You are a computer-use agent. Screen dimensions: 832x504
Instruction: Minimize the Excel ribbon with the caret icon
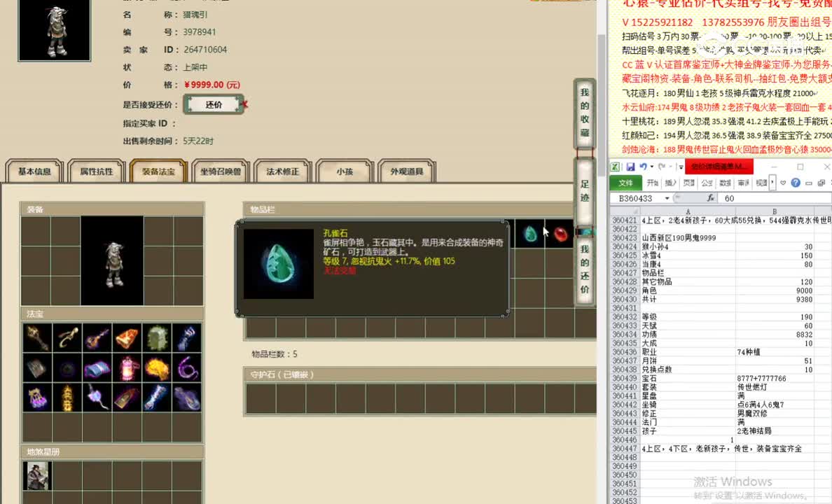click(x=783, y=183)
